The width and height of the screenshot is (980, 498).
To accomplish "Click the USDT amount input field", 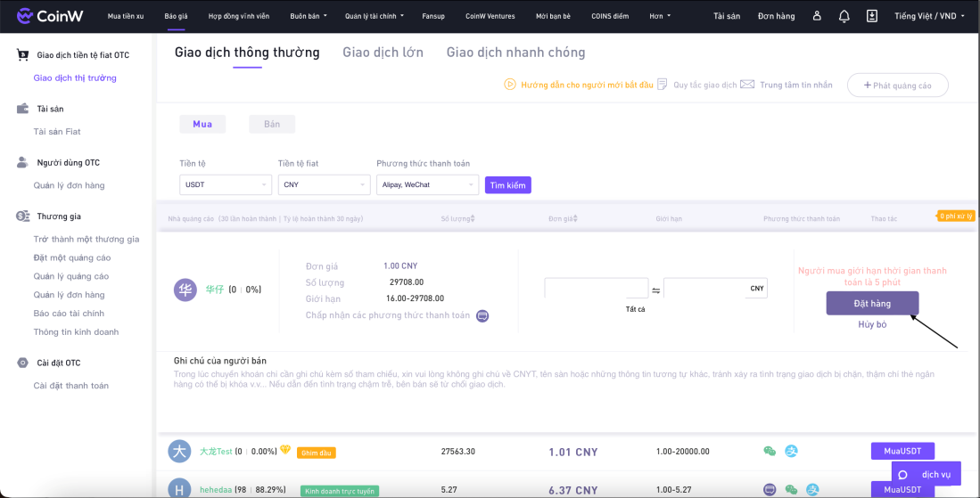I will tap(597, 289).
